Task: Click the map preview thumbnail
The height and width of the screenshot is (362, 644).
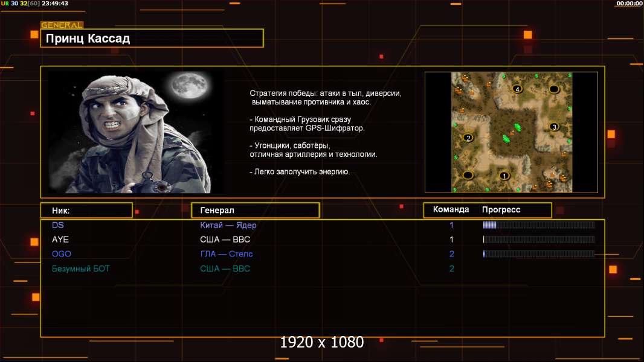Action: [x=512, y=132]
